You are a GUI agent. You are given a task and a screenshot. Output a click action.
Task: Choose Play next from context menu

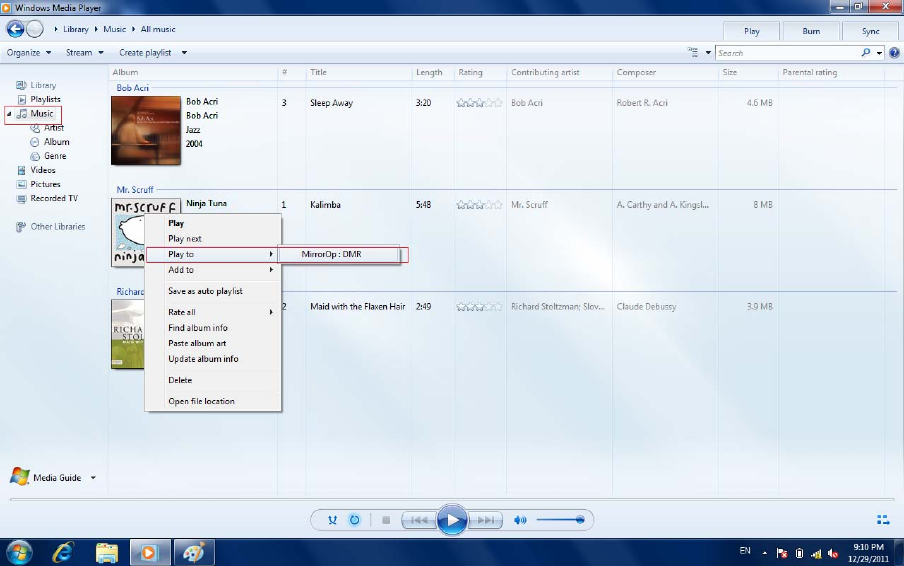point(213,239)
